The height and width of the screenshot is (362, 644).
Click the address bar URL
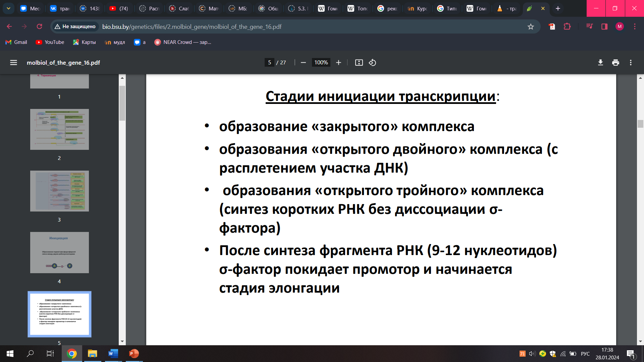tap(192, 27)
